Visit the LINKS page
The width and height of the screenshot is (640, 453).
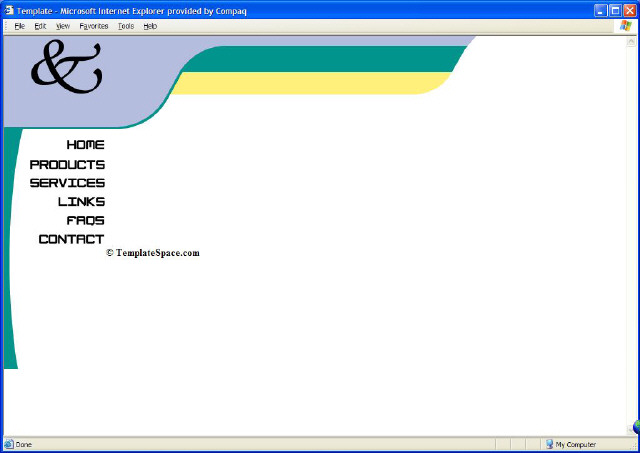(x=81, y=202)
